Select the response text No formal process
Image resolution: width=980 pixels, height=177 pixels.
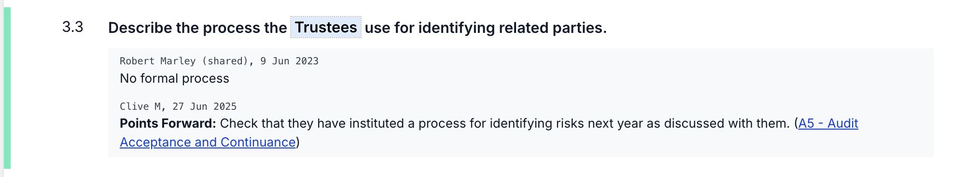[174, 78]
